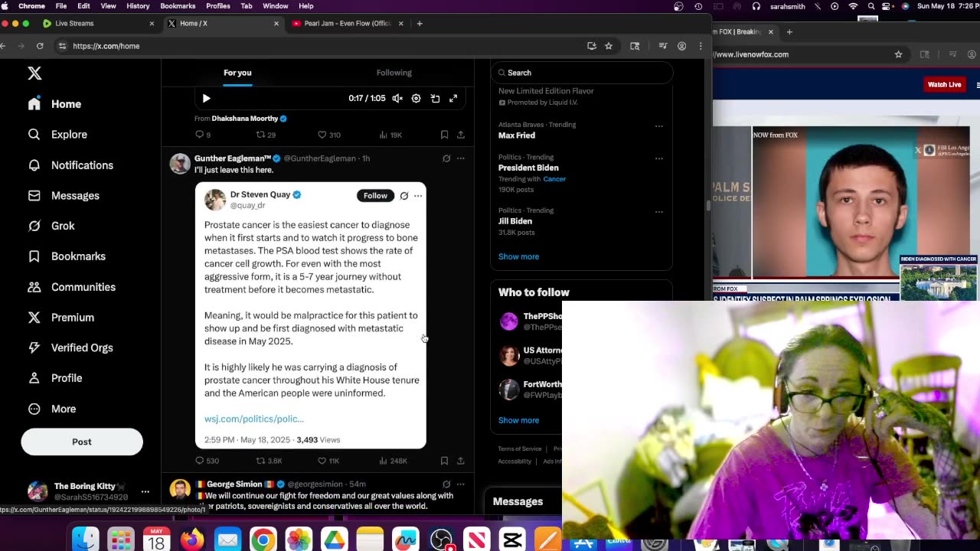The width and height of the screenshot is (980, 551).
Task: Open wsj.com link in quoted tweet
Action: pos(253,419)
